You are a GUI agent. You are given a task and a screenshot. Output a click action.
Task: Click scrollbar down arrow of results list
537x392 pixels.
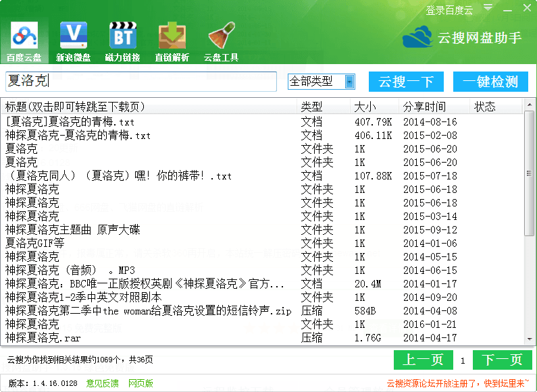pos(530,339)
